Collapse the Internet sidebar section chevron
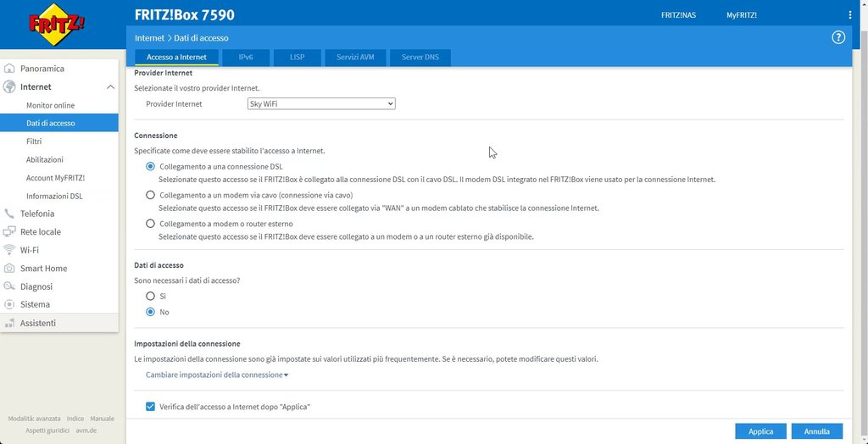The image size is (868, 444). (x=110, y=86)
